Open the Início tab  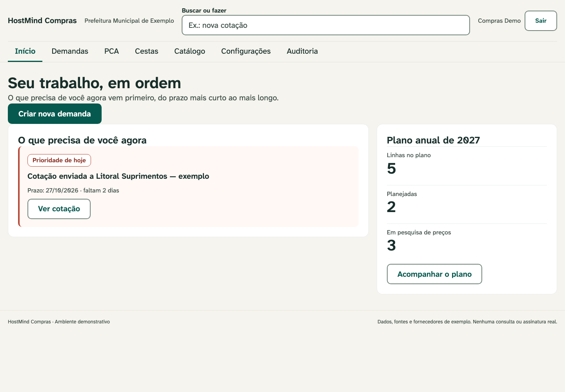pos(25,51)
